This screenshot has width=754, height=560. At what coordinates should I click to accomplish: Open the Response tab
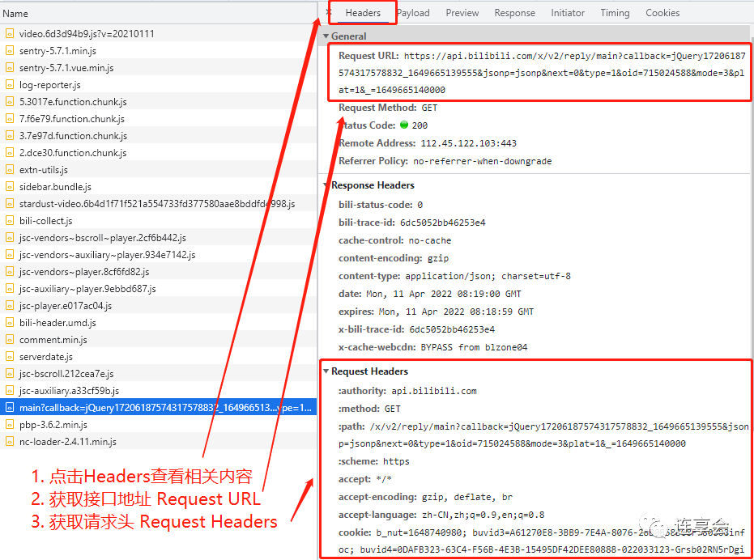[x=514, y=13]
